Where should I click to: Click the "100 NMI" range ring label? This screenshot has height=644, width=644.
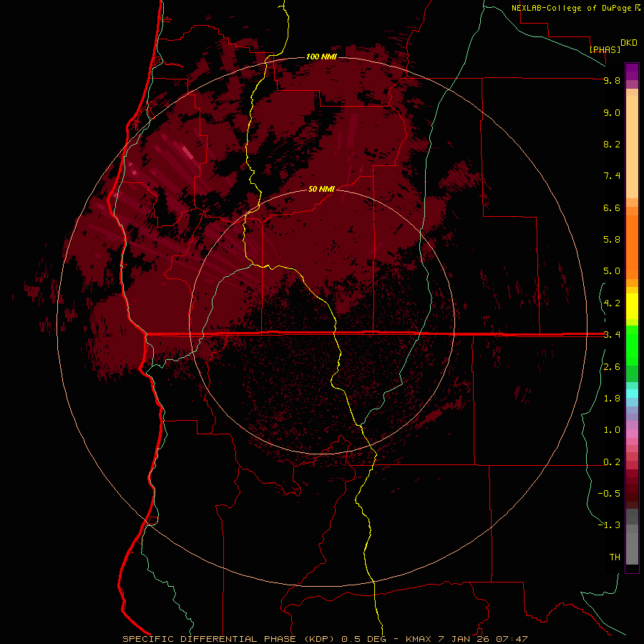point(321,57)
